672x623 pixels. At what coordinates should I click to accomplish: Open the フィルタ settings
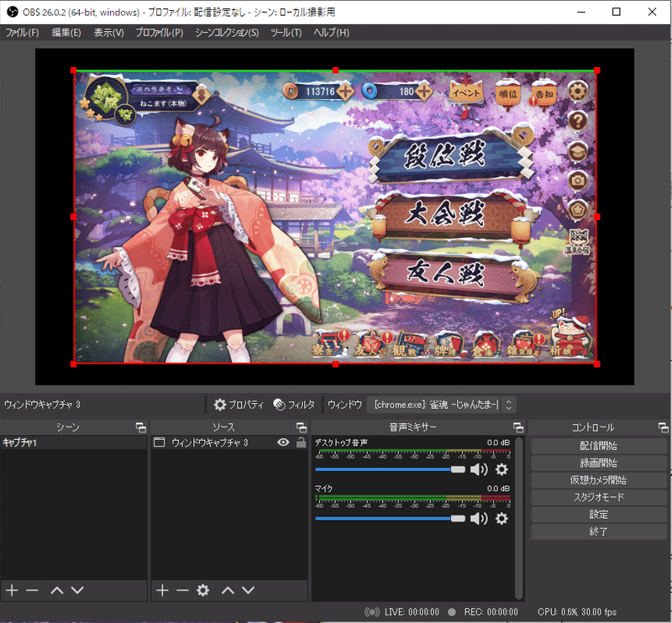tap(294, 405)
